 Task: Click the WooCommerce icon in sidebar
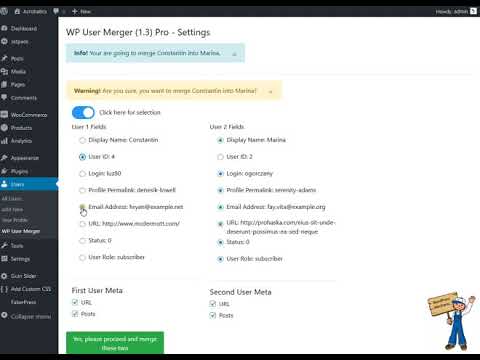pyautogui.click(x=4, y=114)
